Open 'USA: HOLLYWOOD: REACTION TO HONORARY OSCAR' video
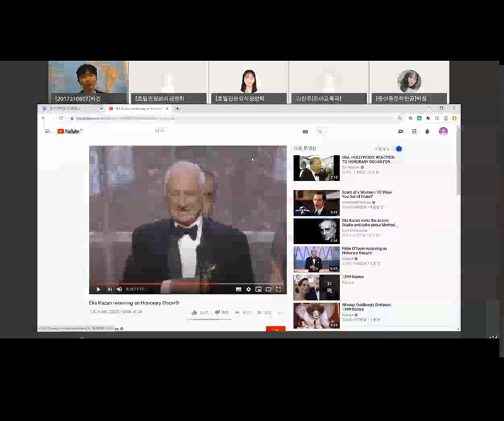Image resolution: width=504 pixels, height=421 pixels. (x=368, y=160)
